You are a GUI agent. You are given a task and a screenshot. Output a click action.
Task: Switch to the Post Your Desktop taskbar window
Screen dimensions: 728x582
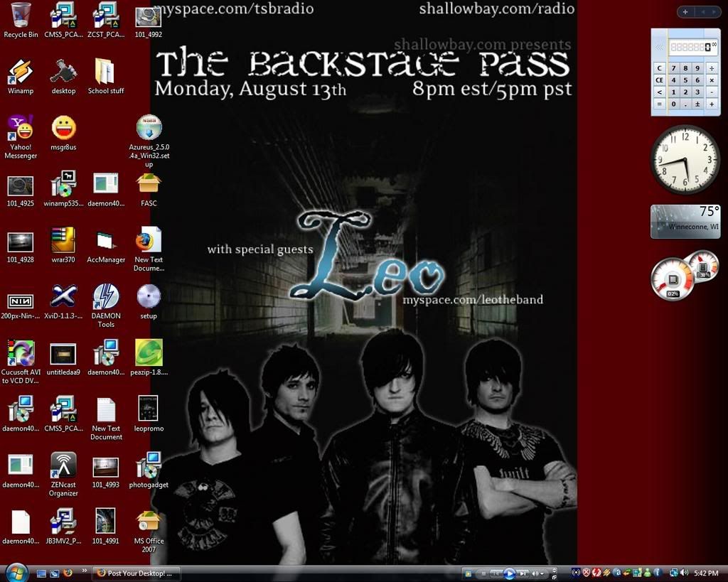(x=136, y=573)
